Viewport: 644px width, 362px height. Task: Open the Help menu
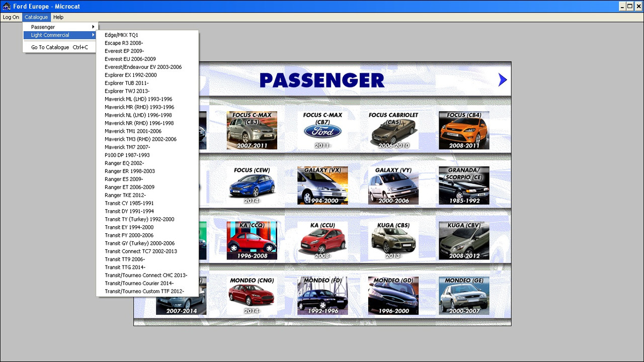[58, 17]
